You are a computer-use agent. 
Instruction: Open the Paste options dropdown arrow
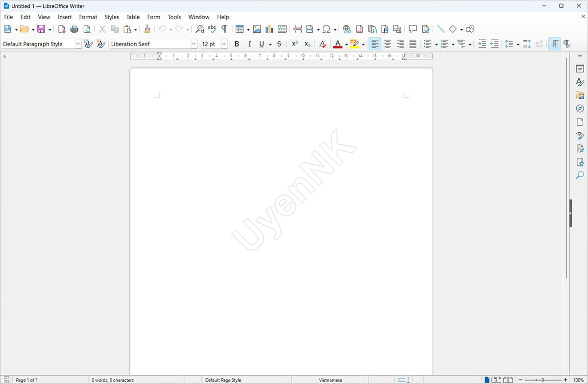(x=136, y=30)
